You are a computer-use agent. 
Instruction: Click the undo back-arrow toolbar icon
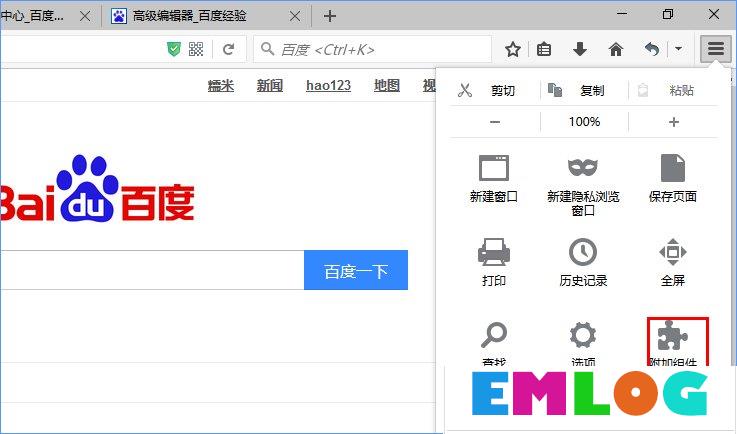pyautogui.click(x=652, y=49)
